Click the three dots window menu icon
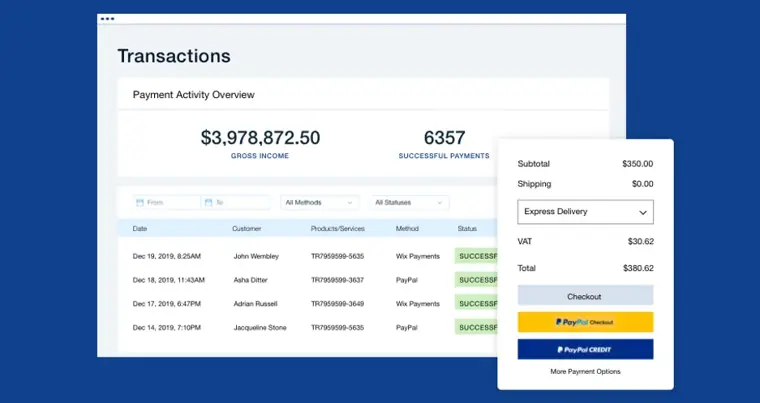Screen dimensions: 760x403 pos(107,19)
